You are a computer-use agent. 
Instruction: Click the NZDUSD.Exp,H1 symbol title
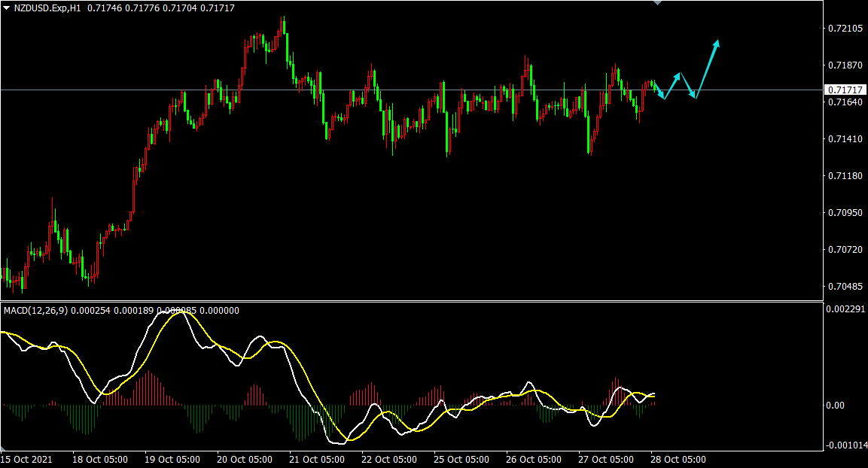pos(47,8)
